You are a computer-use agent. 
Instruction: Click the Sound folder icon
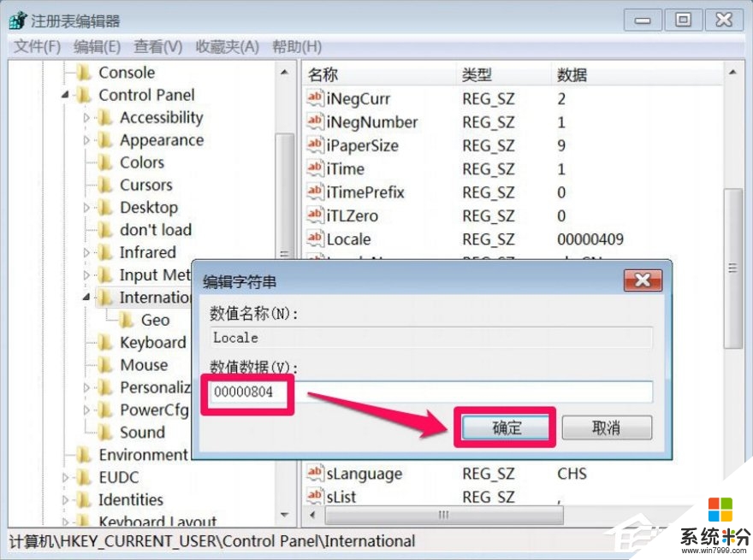[x=105, y=433]
